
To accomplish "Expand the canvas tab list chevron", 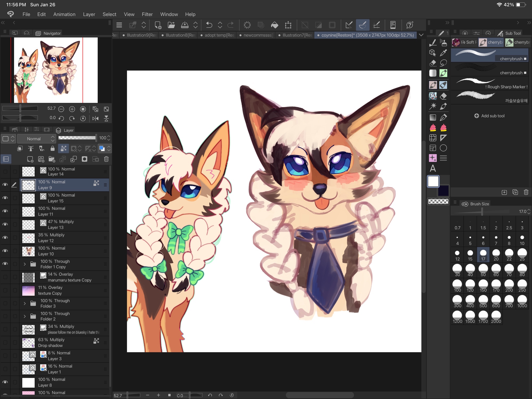I will (421, 35).
